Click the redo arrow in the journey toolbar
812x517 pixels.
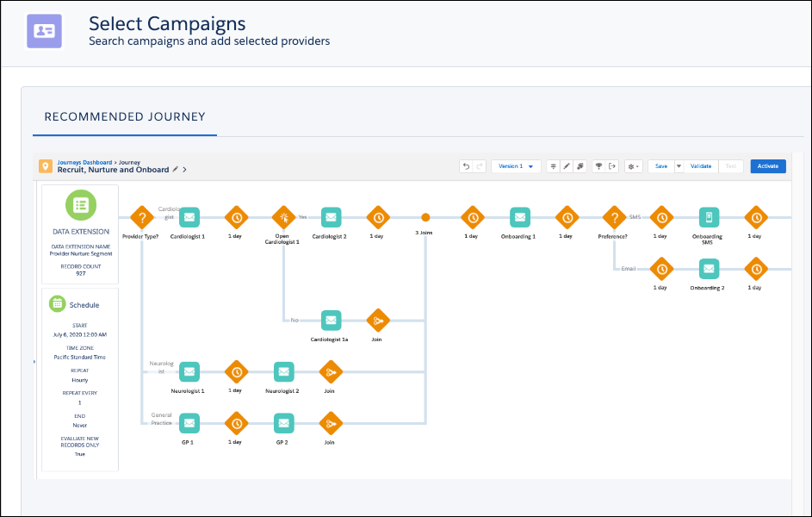click(x=480, y=166)
